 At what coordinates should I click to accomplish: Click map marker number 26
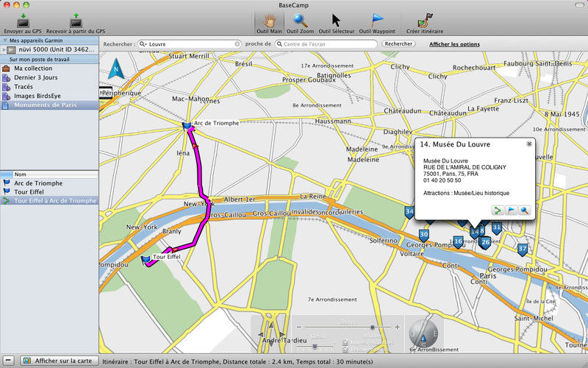point(486,243)
